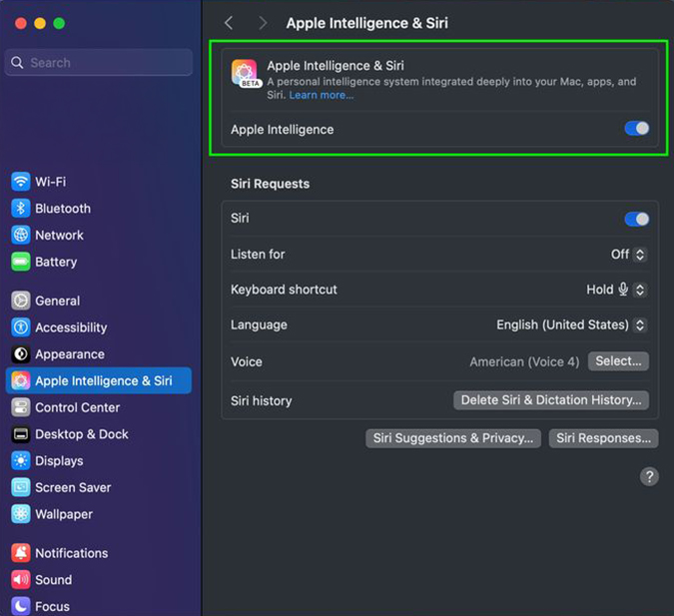Click the Sound speaker icon
The width and height of the screenshot is (674, 616).
pyautogui.click(x=21, y=579)
